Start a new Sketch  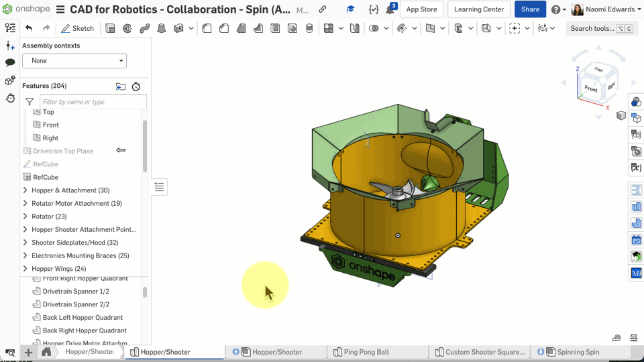point(77,28)
